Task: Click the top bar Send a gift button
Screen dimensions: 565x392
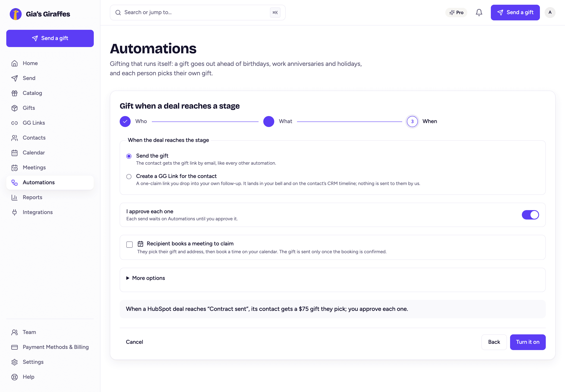Action: (515, 13)
